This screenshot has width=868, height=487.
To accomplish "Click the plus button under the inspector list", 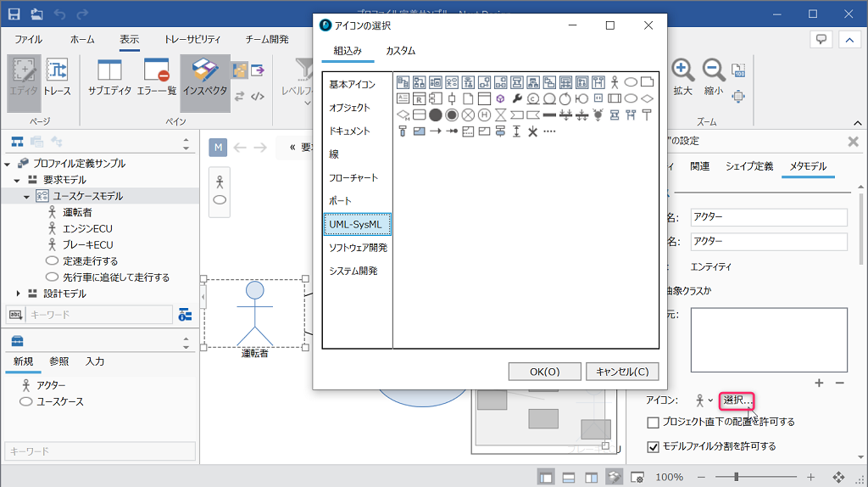I will pos(820,383).
